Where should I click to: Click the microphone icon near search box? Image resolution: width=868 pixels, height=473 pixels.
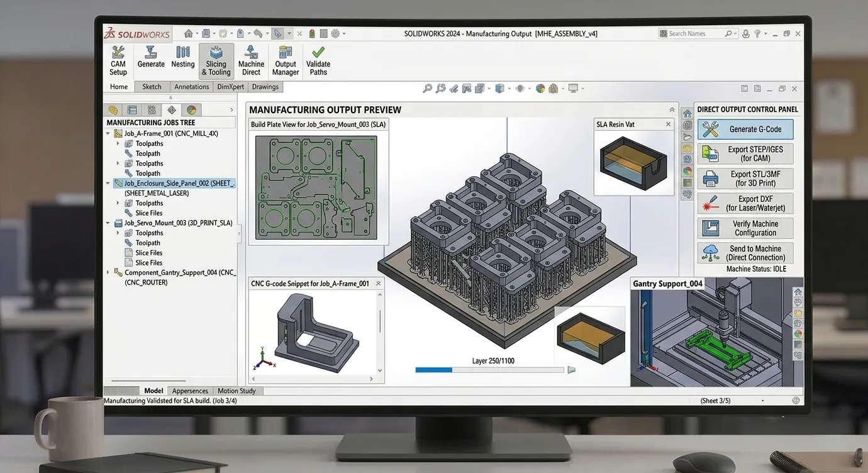pyautogui.click(x=745, y=33)
